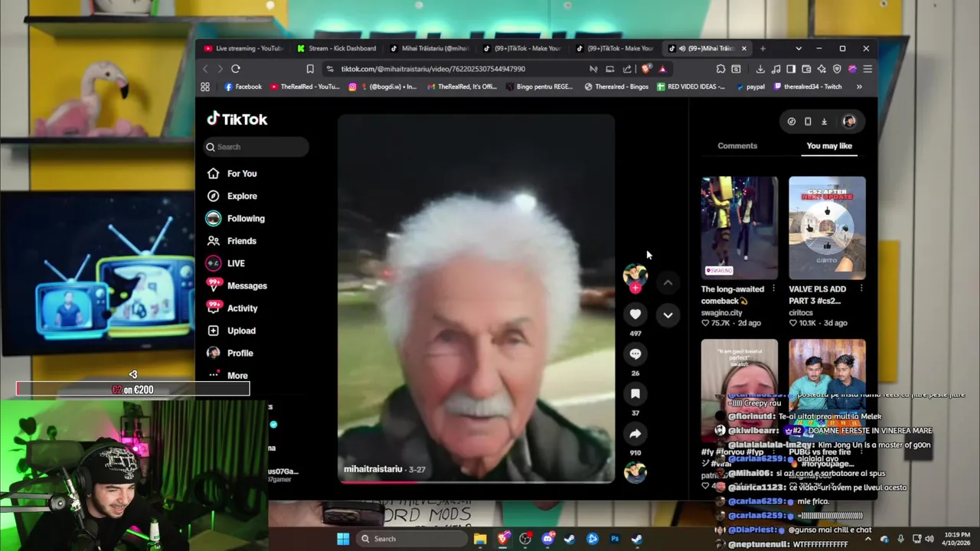Open the long-awaited comeback video thumbnail
The image size is (980, 551).
coord(739,228)
